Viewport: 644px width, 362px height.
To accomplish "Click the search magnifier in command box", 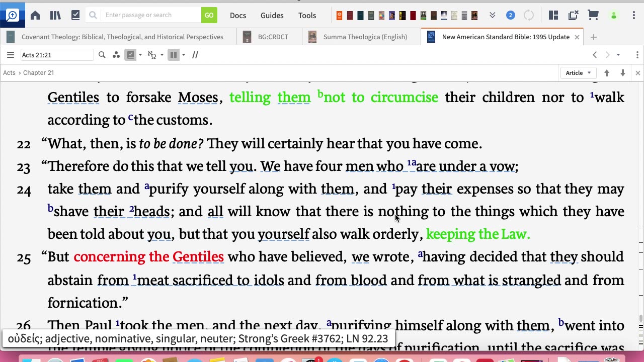I will tap(93, 15).
